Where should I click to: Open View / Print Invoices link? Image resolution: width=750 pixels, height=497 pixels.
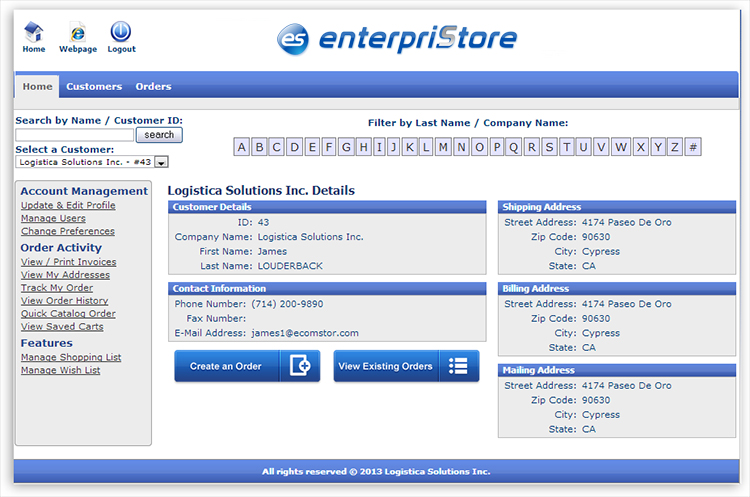click(x=68, y=262)
